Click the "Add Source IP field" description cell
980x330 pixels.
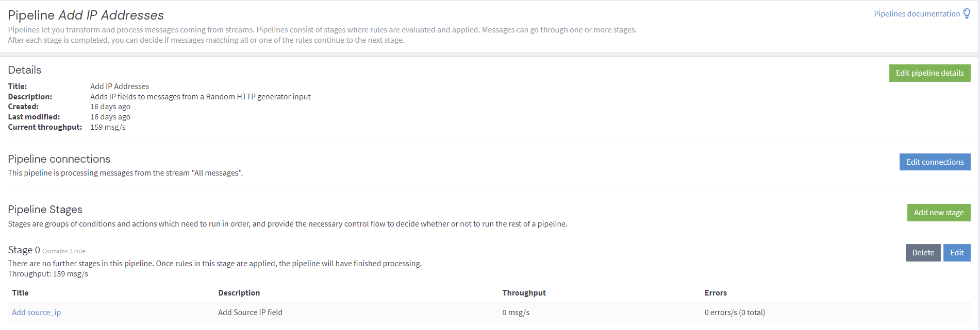click(250, 312)
